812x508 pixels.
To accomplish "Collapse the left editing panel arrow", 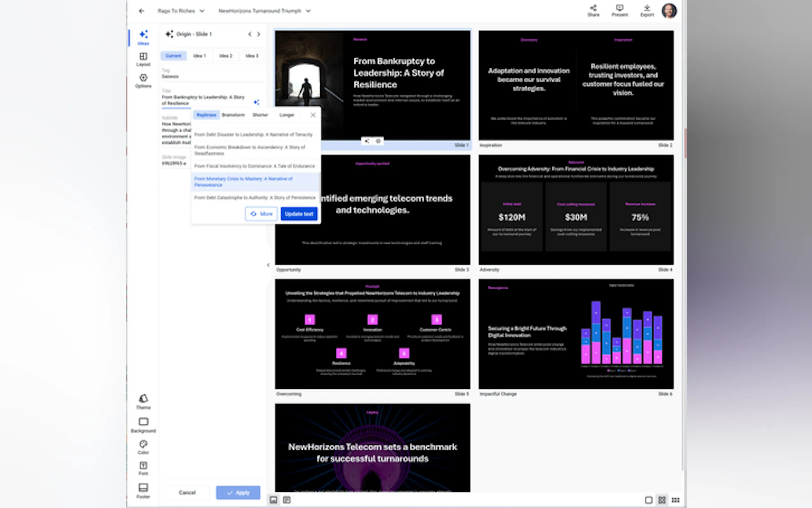I will pyautogui.click(x=268, y=265).
